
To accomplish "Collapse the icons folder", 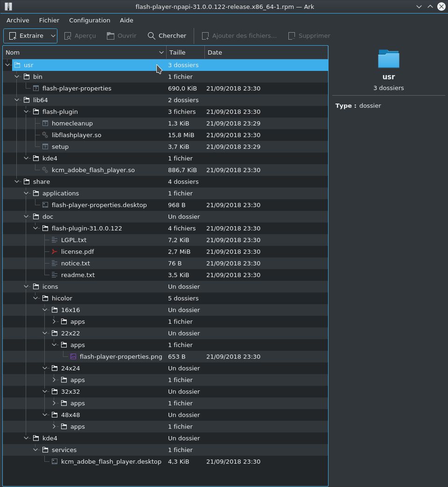I will (26, 287).
